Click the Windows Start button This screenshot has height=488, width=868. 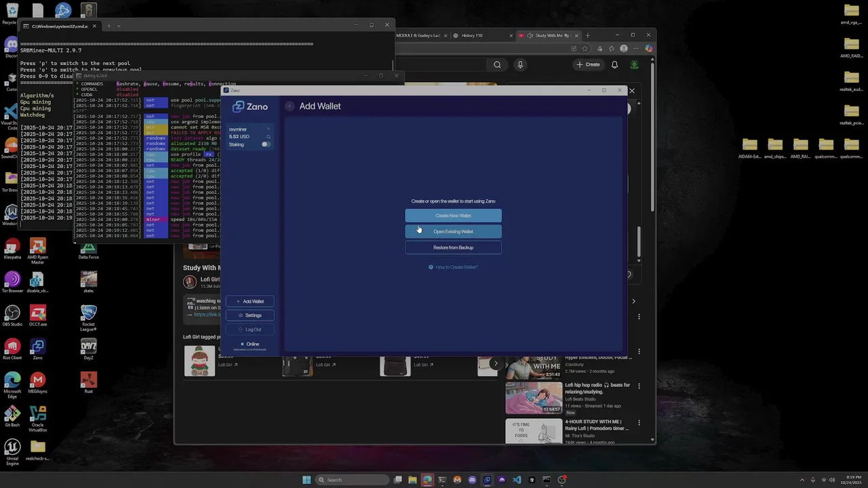click(307, 480)
